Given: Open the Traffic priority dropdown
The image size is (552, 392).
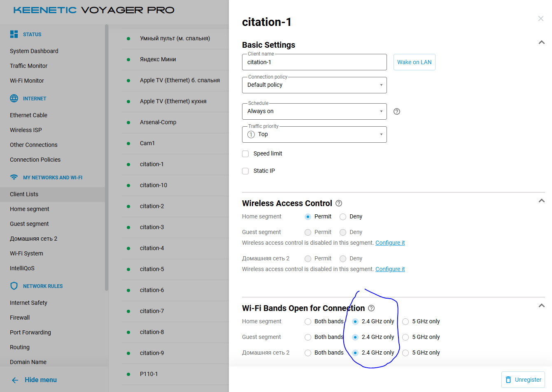Looking at the screenshot, I should 314,135.
